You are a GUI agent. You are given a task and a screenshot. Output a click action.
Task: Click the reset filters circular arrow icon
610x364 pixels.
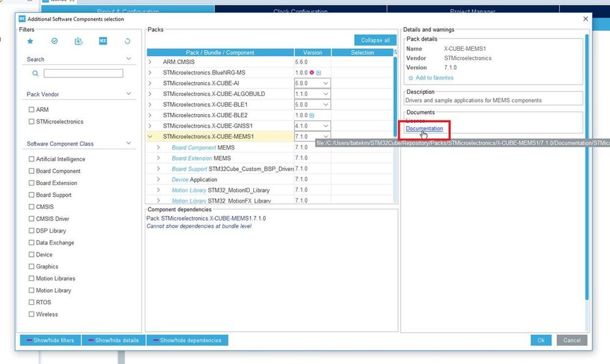127,41
